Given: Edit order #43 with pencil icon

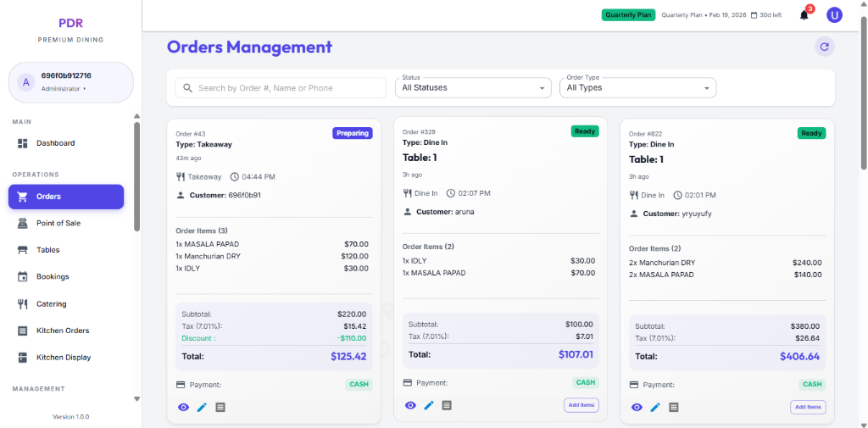Looking at the screenshot, I should click(202, 407).
